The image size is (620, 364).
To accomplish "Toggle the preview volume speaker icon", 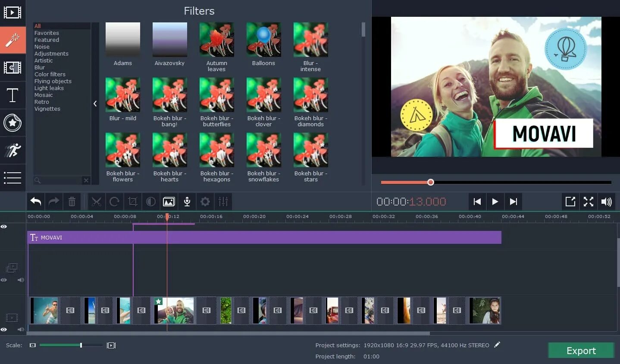I will click(x=607, y=202).
